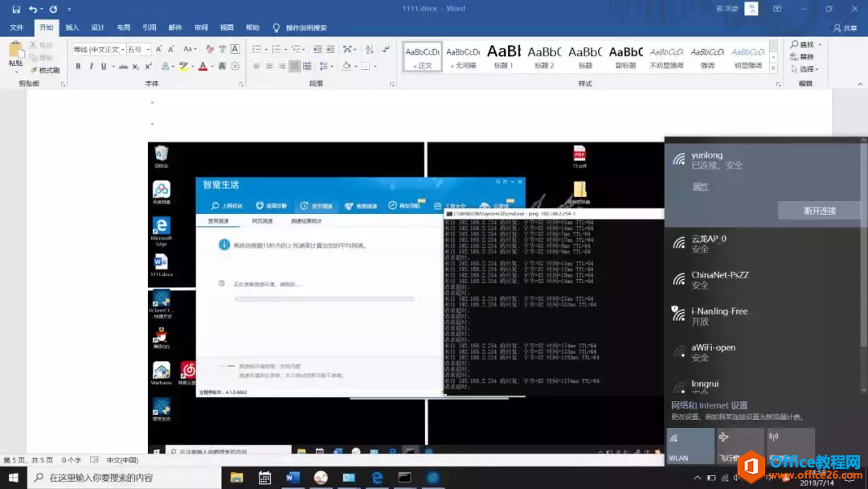Screen dimensions: 868x489
Task: Open the Font dialog launcher
Action: click(x=241, y=84)
